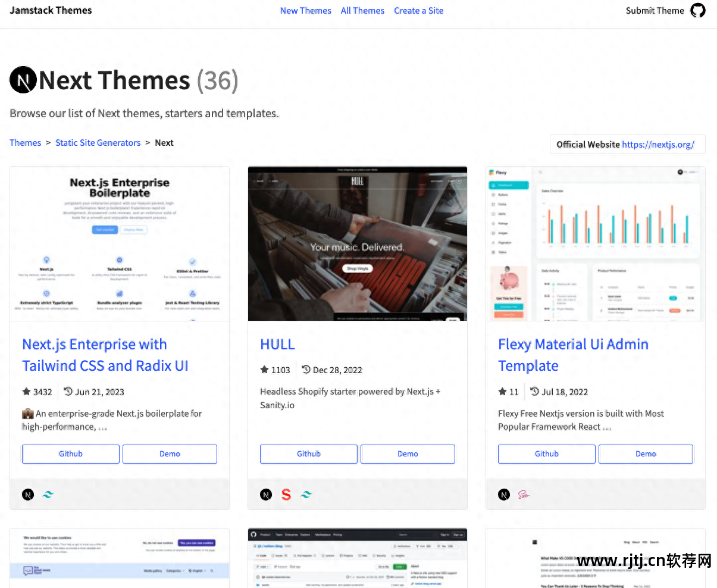The image size is (717, 588).
Task: Click Demo button on HULL card
Action: click(408, 453)
